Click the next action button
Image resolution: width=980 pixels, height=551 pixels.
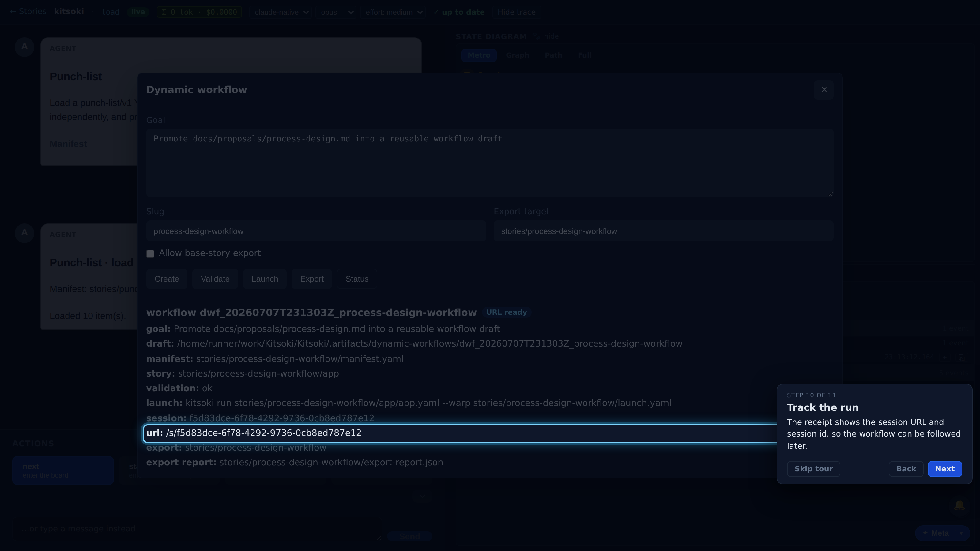tap(63, 470)
